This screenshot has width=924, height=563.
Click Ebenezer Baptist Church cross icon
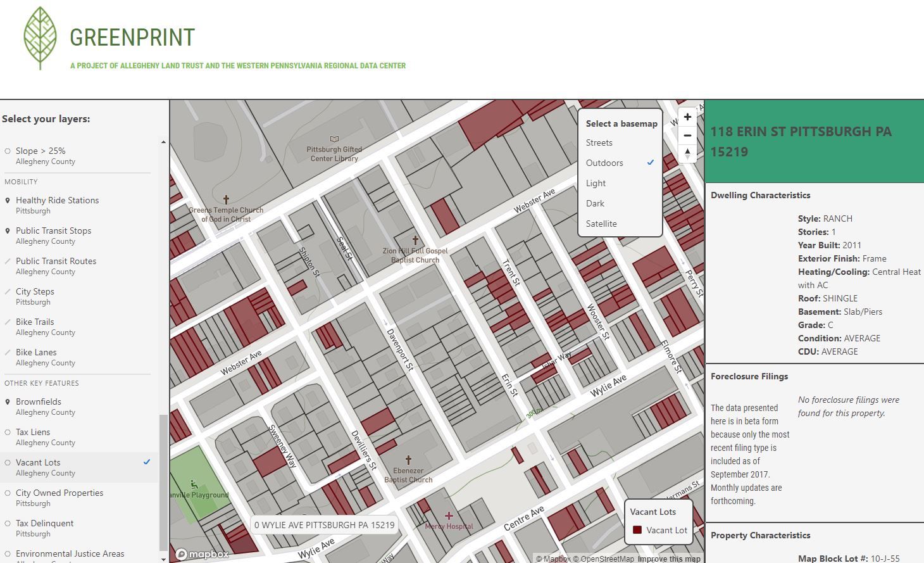[408, 460]
